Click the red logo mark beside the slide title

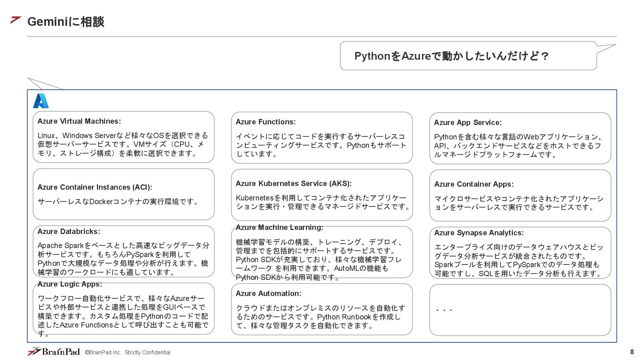coord(16,20)
